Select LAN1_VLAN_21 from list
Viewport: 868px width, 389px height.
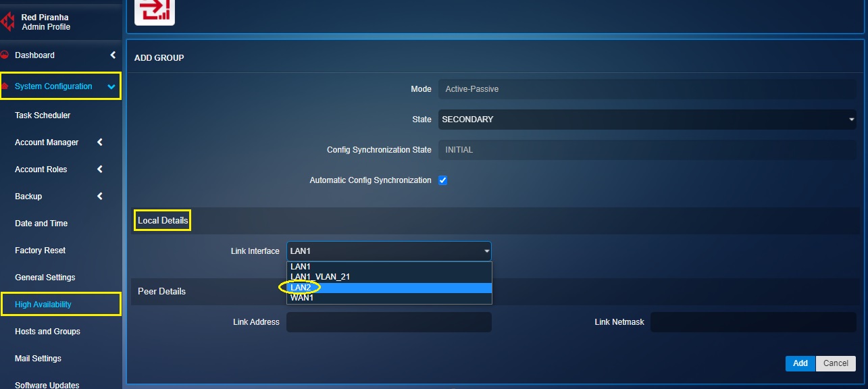[x=389, y=277]
